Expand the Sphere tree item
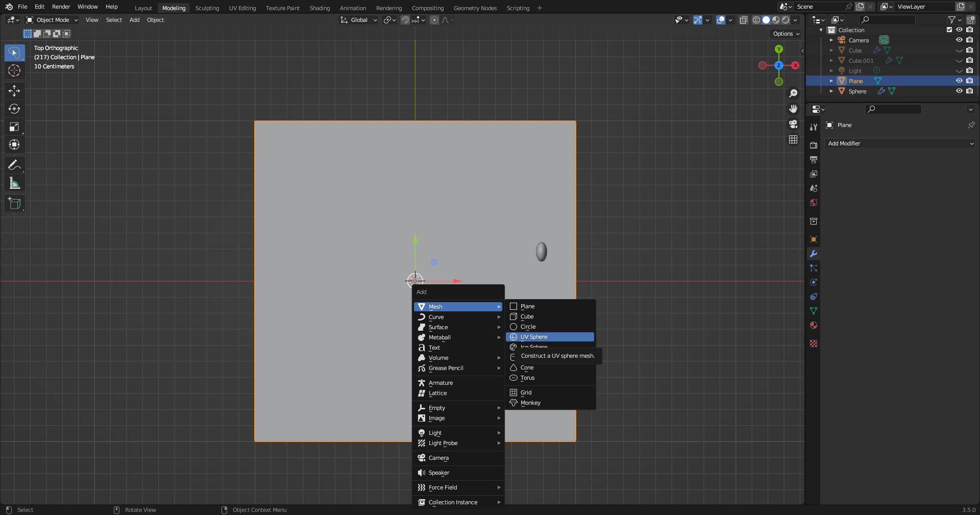Viewport: 980px width, 515px height. [831, 91]
